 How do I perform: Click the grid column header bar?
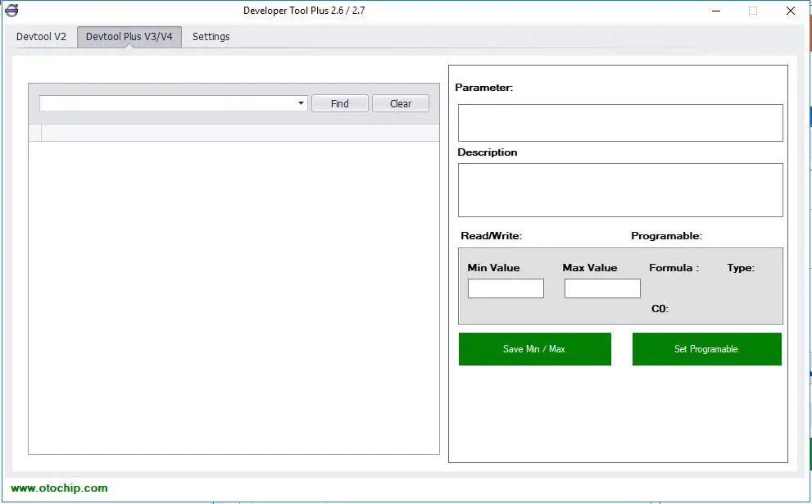click(x=240, y=133)
